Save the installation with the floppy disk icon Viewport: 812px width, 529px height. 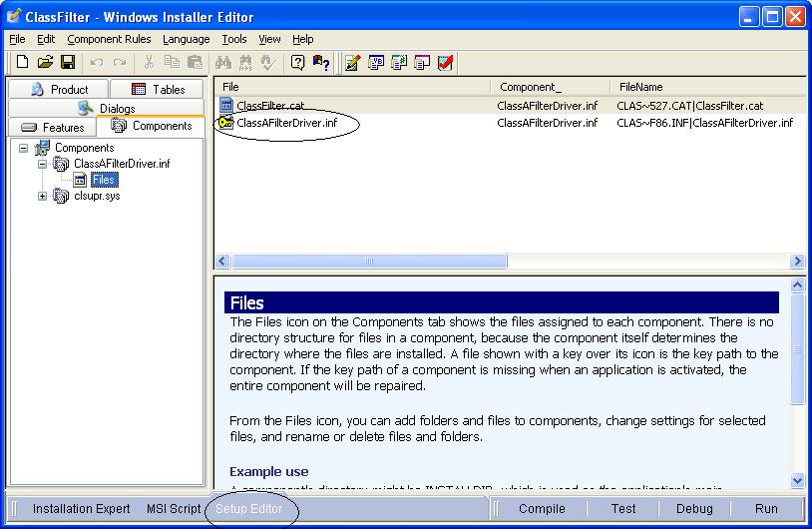click(x=68, y=62)
